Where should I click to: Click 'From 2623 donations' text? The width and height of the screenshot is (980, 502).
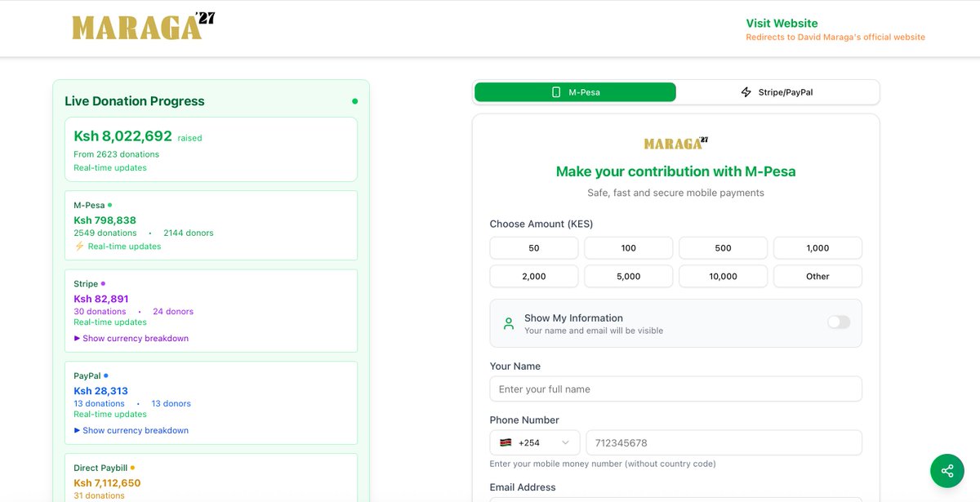(x=117, y=154)
